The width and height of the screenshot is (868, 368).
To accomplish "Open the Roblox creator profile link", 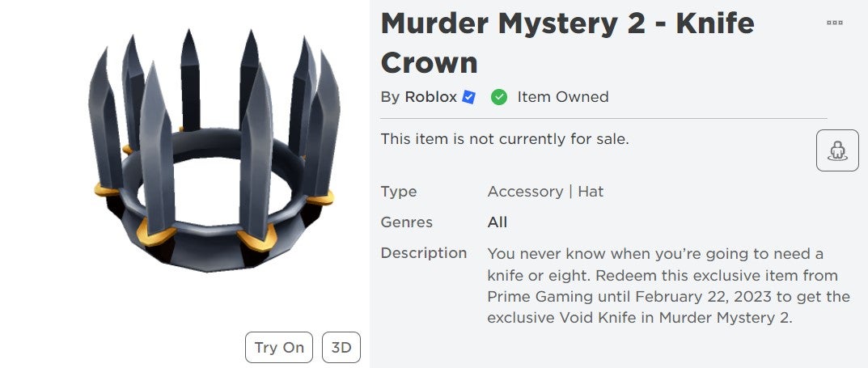I will point(430,97).
